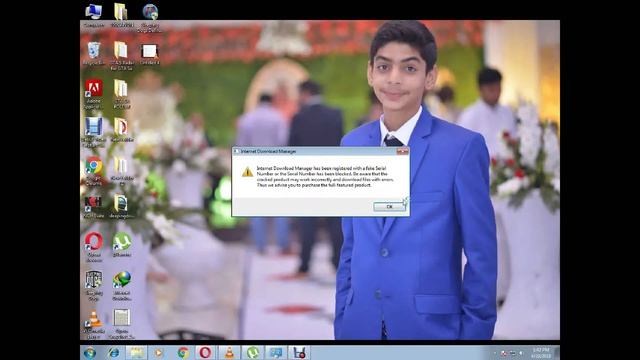Screen dimensions: 640x360
Task: Select the white document file beside Recycle Bin row
Action: pos(150,54)
